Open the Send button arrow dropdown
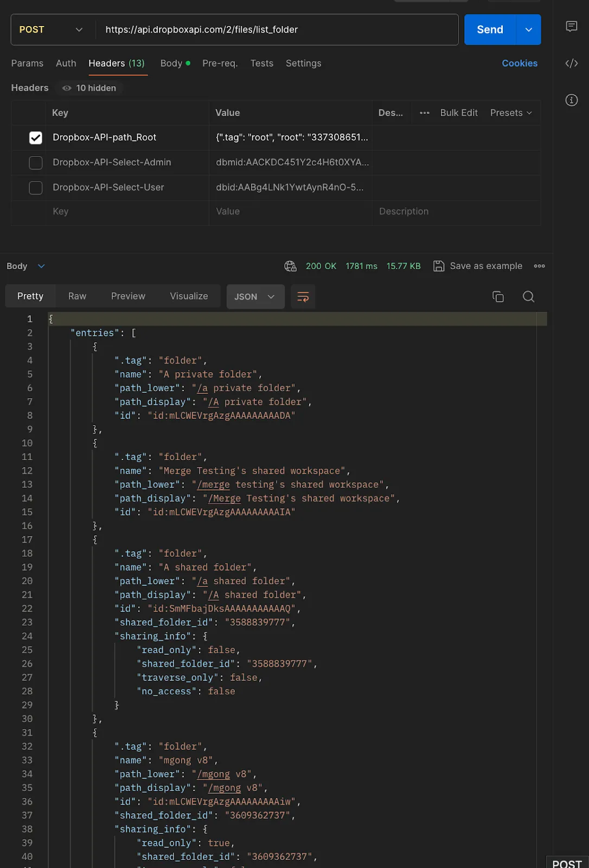 [528, 30]
